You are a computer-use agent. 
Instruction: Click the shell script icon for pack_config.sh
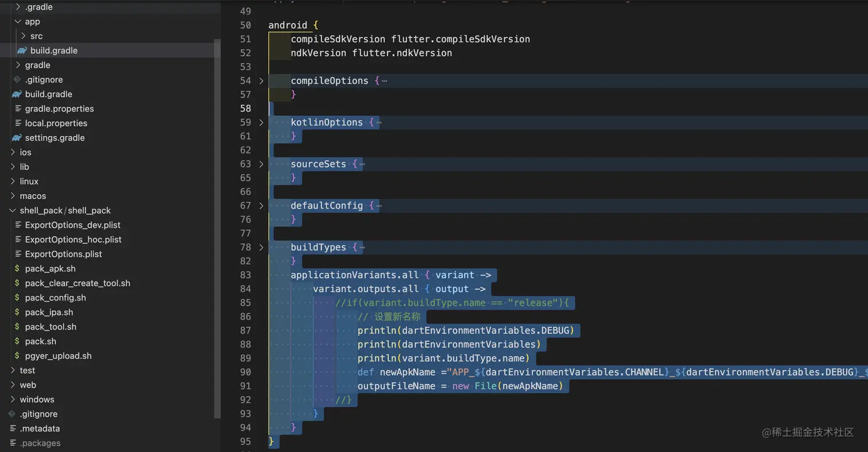tap(17, 298)
